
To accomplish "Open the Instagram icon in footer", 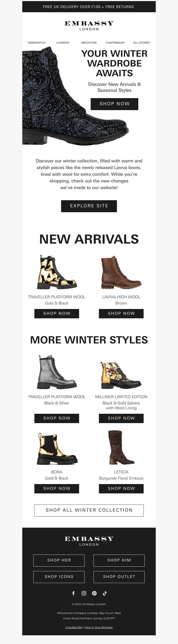I will point(84,593).
